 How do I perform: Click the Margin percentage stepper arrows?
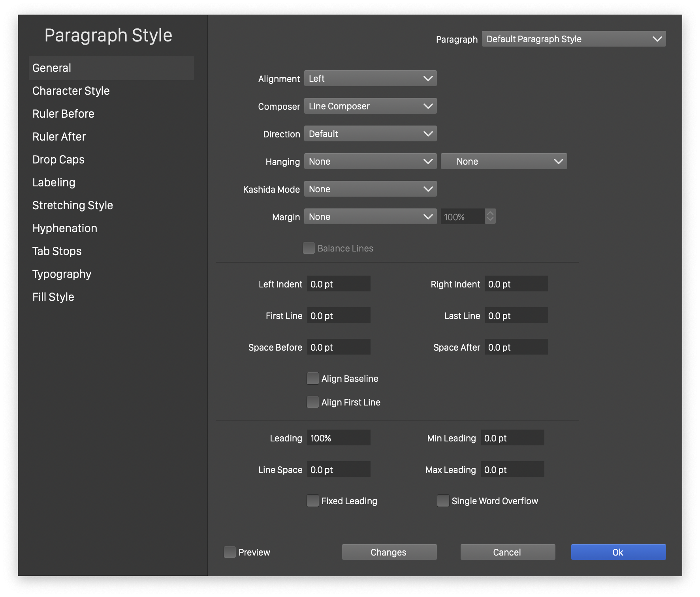tap(490, 216)
